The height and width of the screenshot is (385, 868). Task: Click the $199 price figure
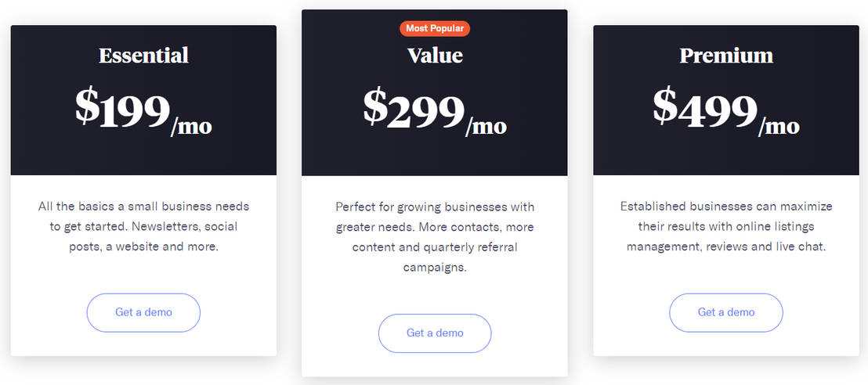(x=123, y=107)
